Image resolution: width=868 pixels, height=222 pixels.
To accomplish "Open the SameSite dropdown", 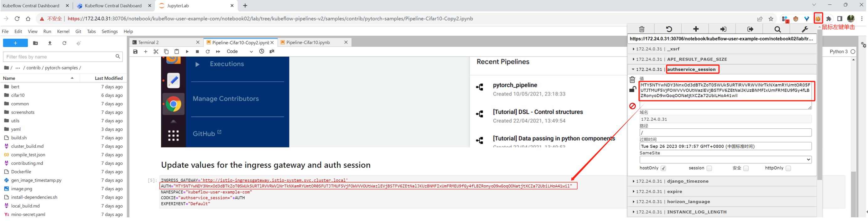I will pyautogui.click(x=725, y=160).
